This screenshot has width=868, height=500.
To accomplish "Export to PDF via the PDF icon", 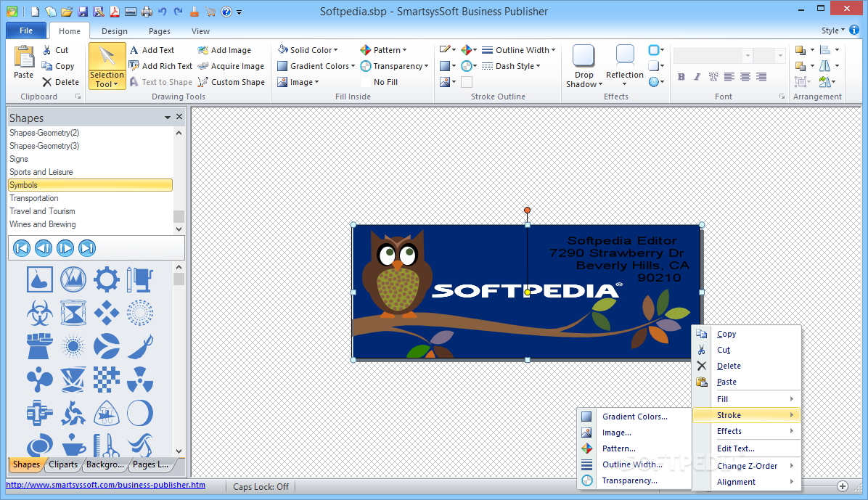I will point(115,11).
